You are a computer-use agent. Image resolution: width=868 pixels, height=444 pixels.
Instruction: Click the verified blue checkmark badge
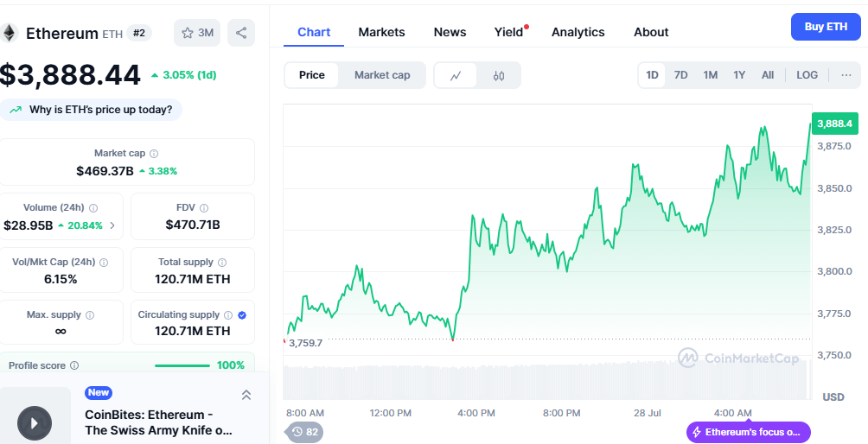pos(242,315)
